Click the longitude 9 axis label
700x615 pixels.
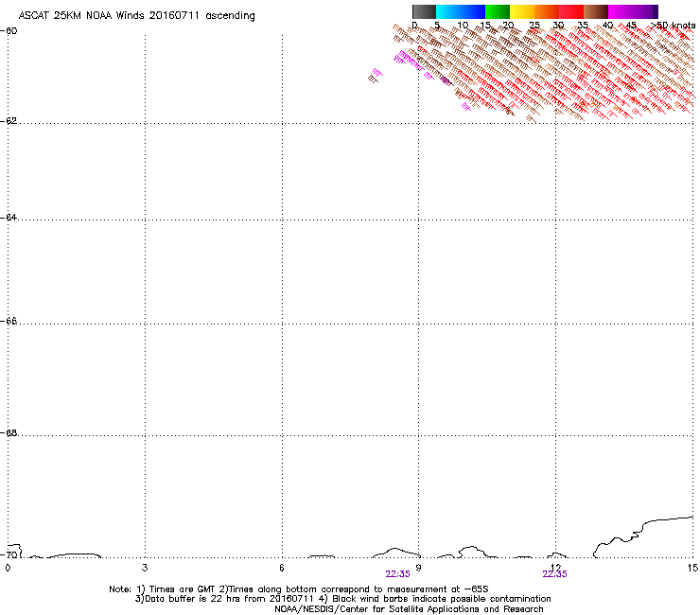[x=418, y=568]
